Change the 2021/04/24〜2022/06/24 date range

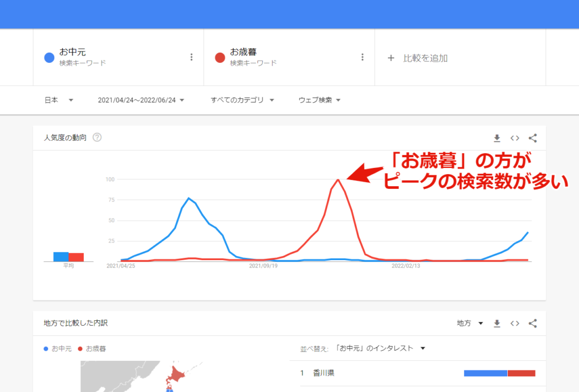pos(140,100)
